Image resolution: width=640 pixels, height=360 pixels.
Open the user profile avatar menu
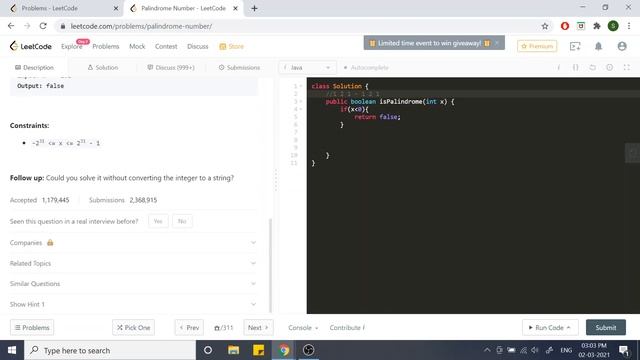pyautogui.click(x=622, y=46)
